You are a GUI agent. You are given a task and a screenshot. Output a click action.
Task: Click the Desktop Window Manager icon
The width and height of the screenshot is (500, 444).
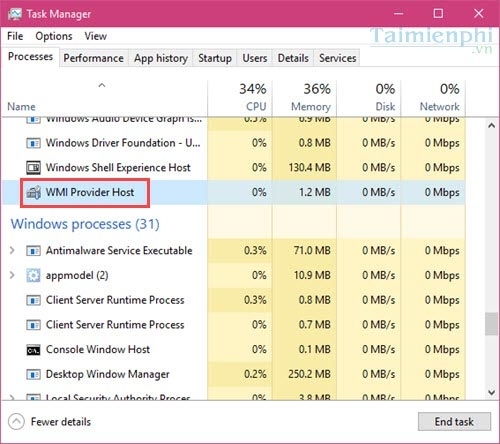coord(33,374)
